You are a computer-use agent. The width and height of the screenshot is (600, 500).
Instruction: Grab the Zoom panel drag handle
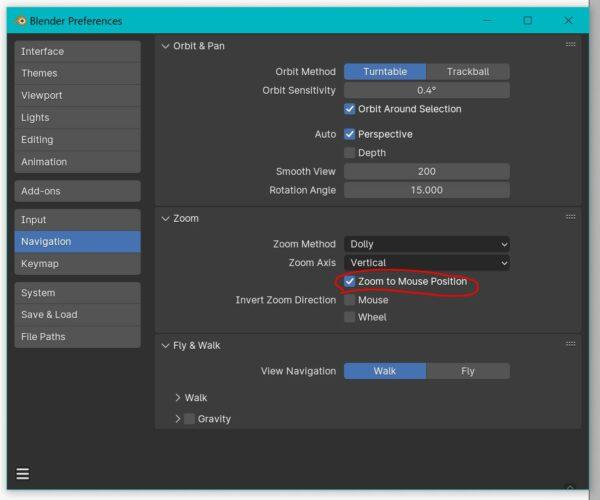(570, 217)
